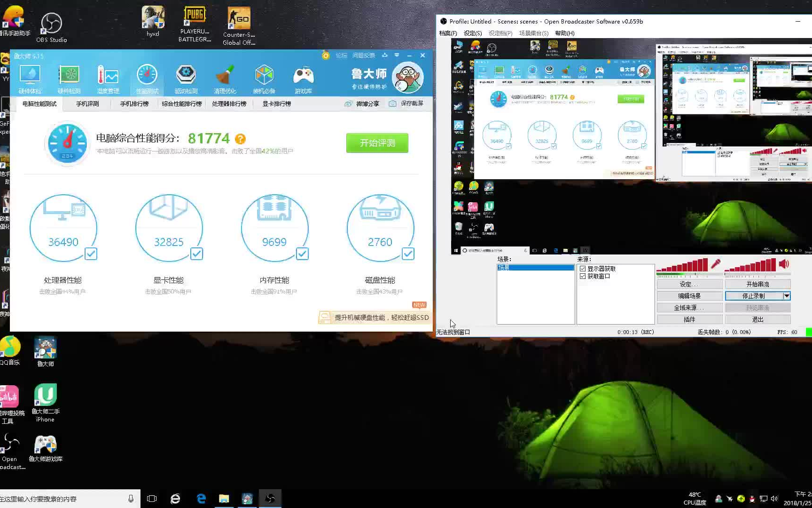Viewport: 812px width, 508px height.
Task: Click the 设定... button in OBS
Action: click(689, 284)
